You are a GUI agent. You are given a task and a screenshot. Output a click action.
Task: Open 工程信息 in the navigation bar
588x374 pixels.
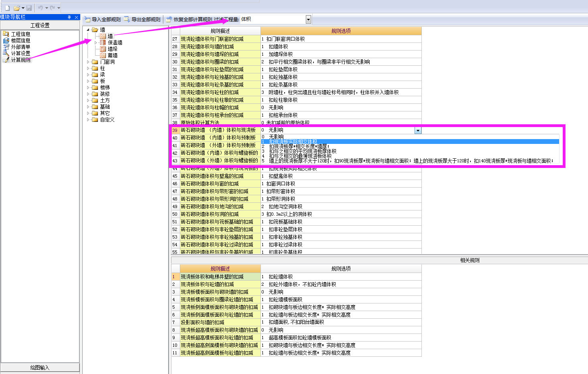[x=20, y=34]
